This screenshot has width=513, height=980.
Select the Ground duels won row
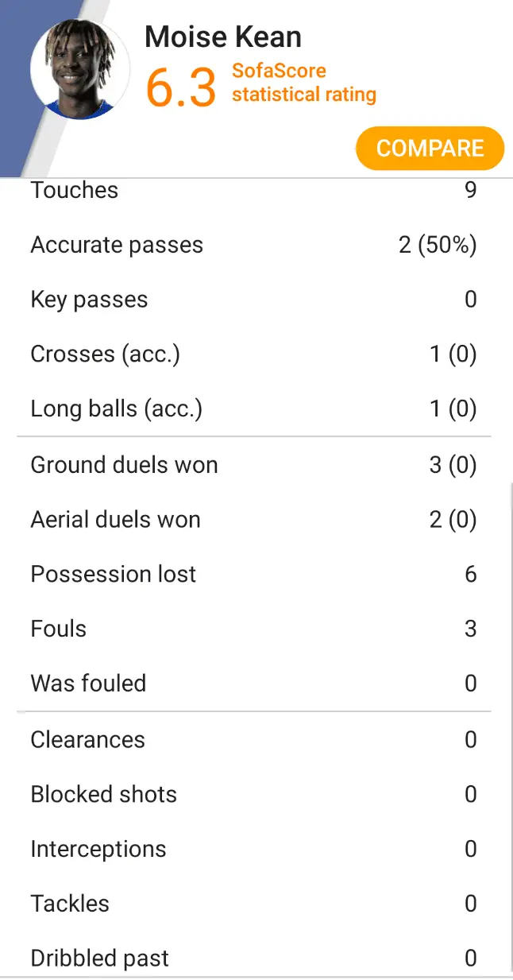[254, 465]
